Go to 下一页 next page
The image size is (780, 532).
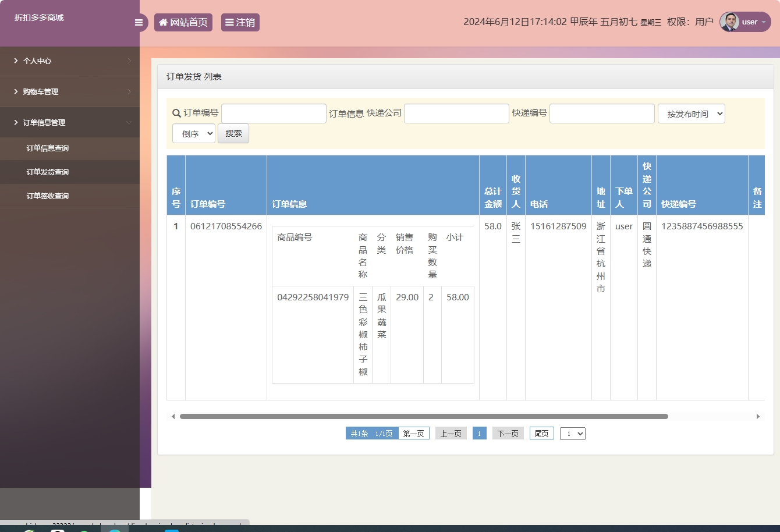(x=508, y=434)
